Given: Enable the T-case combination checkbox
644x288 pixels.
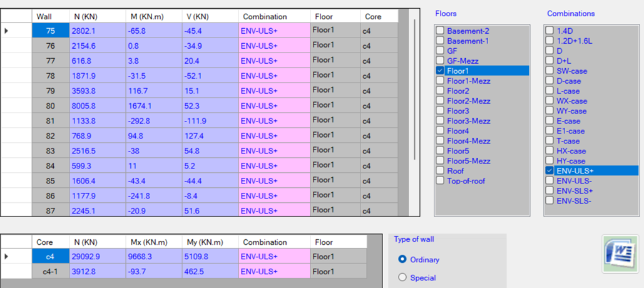Looking at the screenshot, I should tap(549, 140).
